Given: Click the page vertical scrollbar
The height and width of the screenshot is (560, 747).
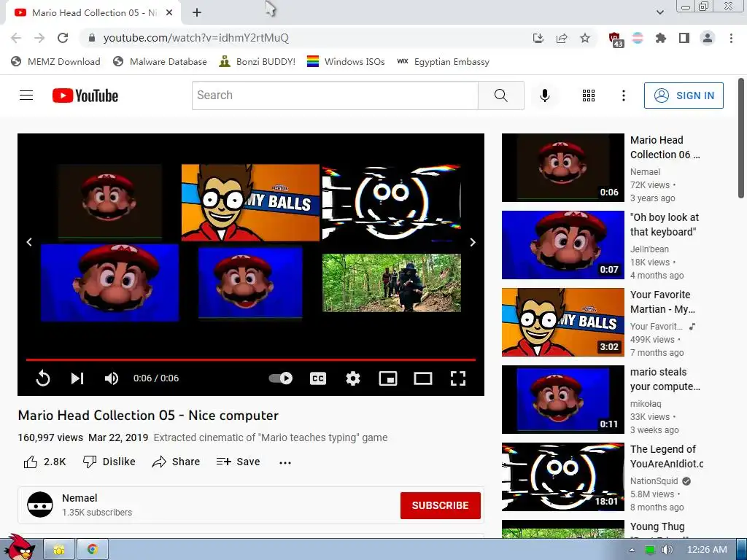Looking at the screenshot, I should tap(741, 138).
